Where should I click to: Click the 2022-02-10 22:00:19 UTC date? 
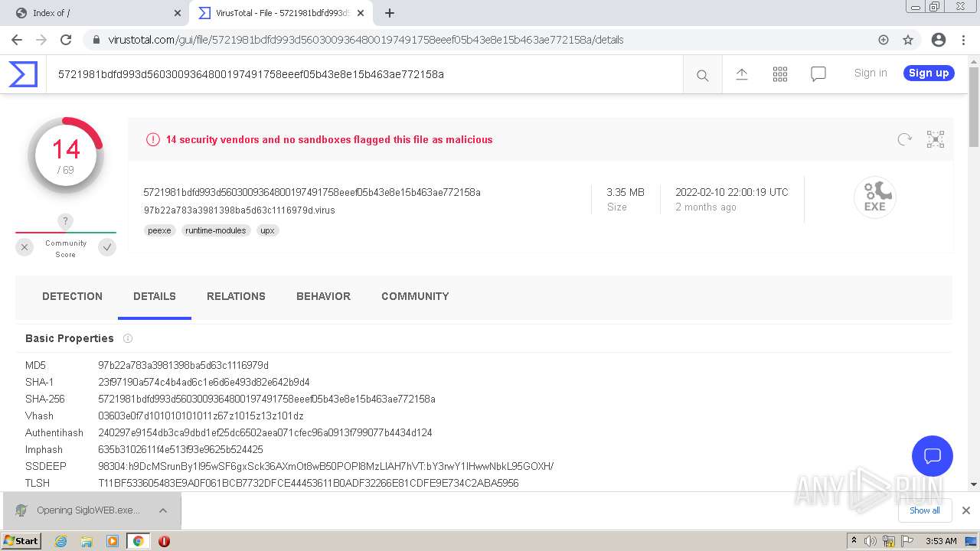pos(731,192)
